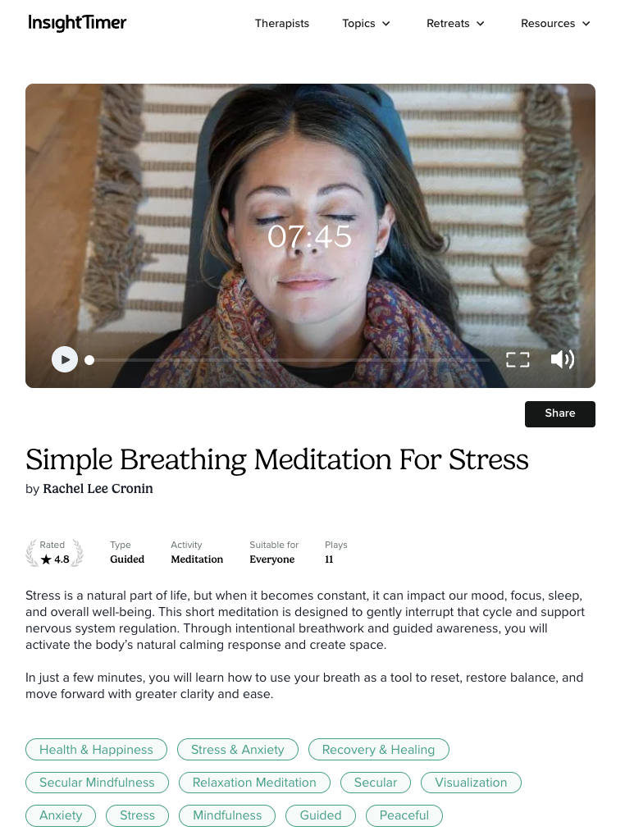Open the Therapists menu item
This screenshot has width=625, height=840.
point(281,24)
